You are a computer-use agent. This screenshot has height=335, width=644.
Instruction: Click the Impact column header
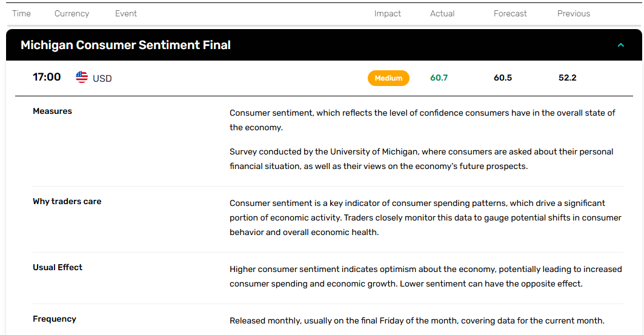coord(387,13)
